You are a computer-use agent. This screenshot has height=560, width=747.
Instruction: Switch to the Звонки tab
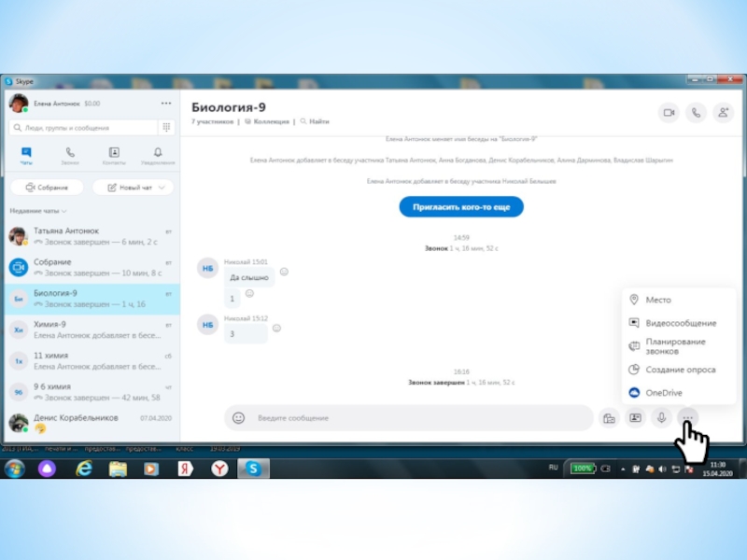click(70, 156)
